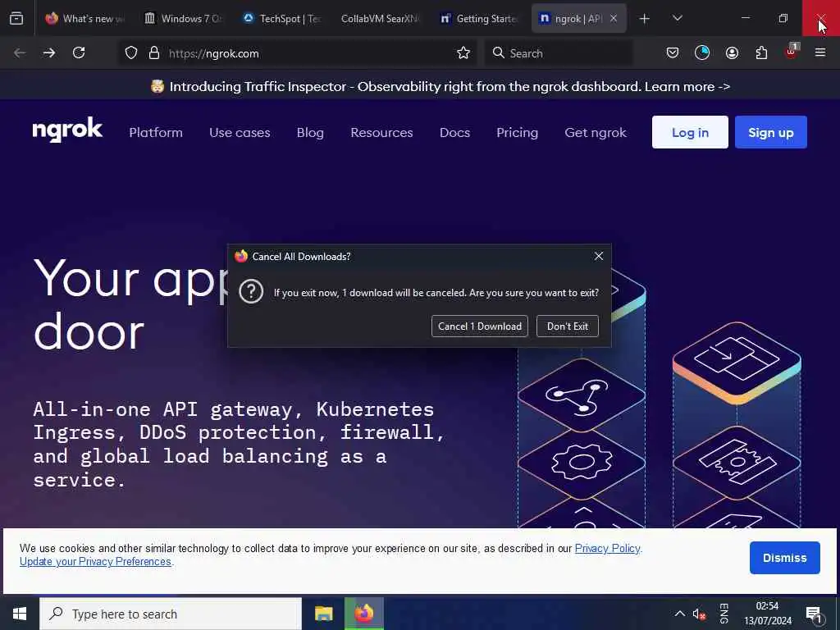The image size is (840, 630).
Task: Open the ENG language indicator
Action: point(724,614)
